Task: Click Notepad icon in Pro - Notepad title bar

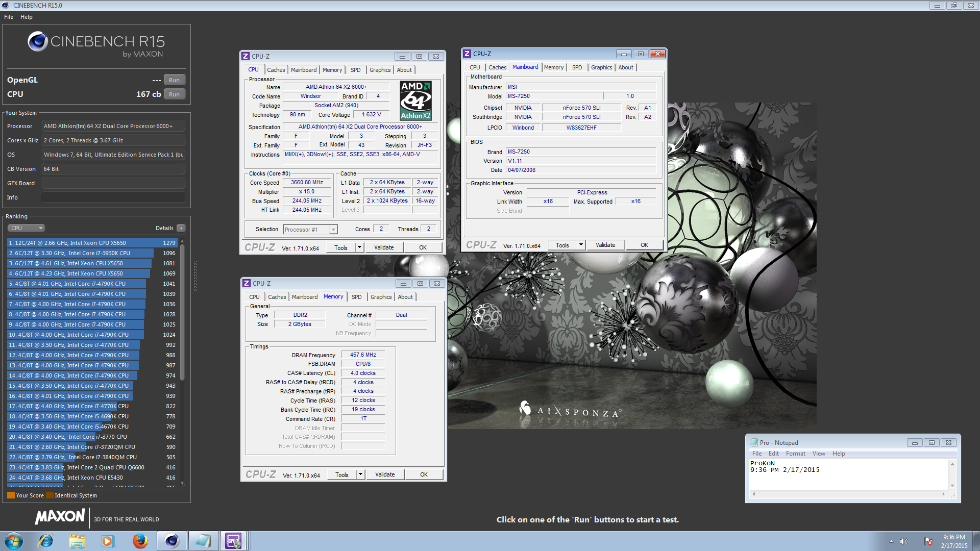Action: (x=754, y=442)
